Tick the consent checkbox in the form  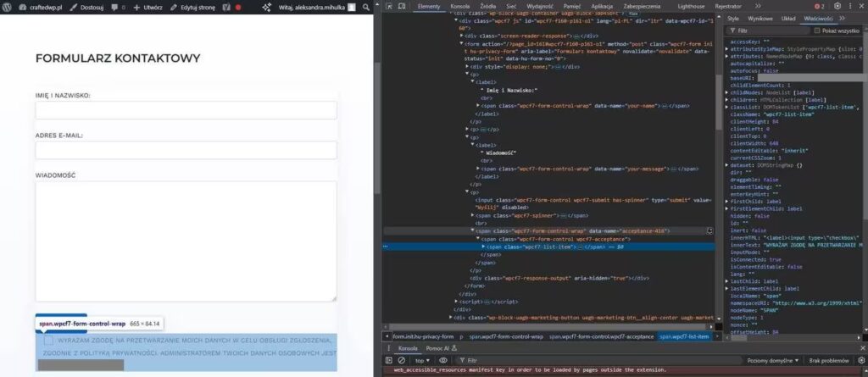click(48, 341)
